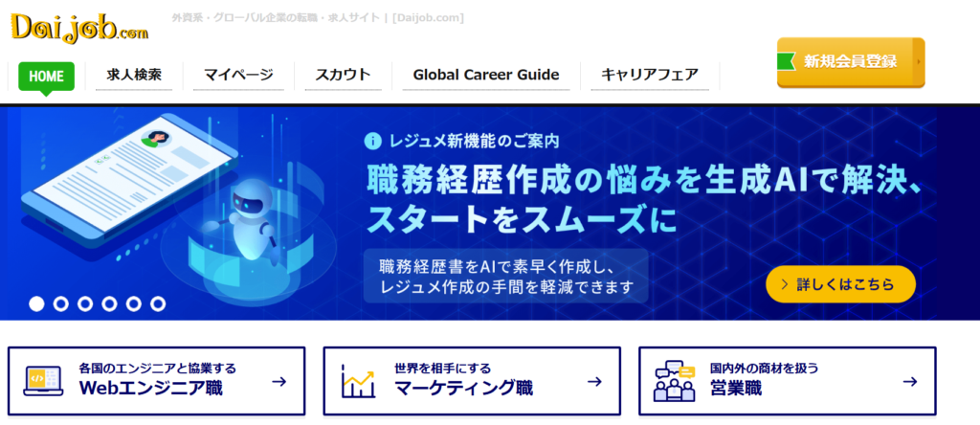This screenshot has width=980, height=425.
Task: Open the スカウト navigation item
Action: [343, 75]
